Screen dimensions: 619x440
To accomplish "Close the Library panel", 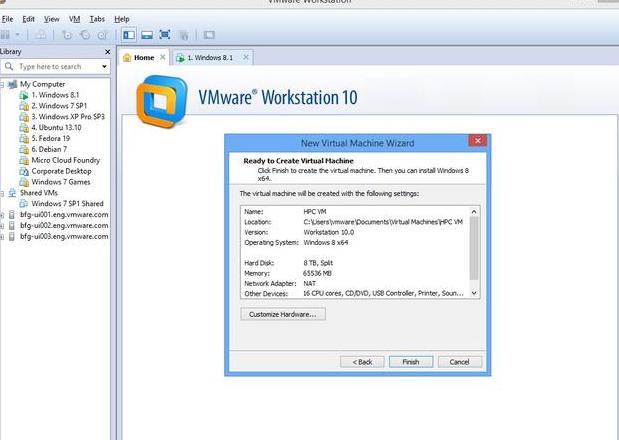I will pyautogui.click(x=107, y=52).
